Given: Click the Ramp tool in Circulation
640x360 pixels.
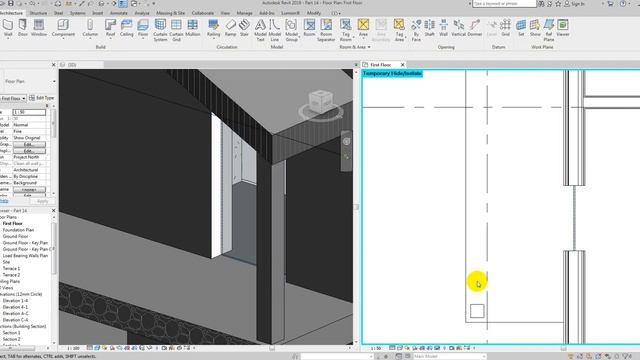Looking at the screenshot, I should click(231, 28).
